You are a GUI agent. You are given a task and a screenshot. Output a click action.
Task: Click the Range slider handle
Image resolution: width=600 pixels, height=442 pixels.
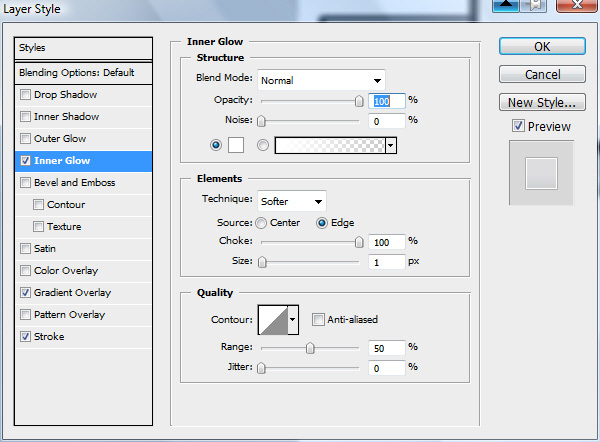click(x=310, y=348)
